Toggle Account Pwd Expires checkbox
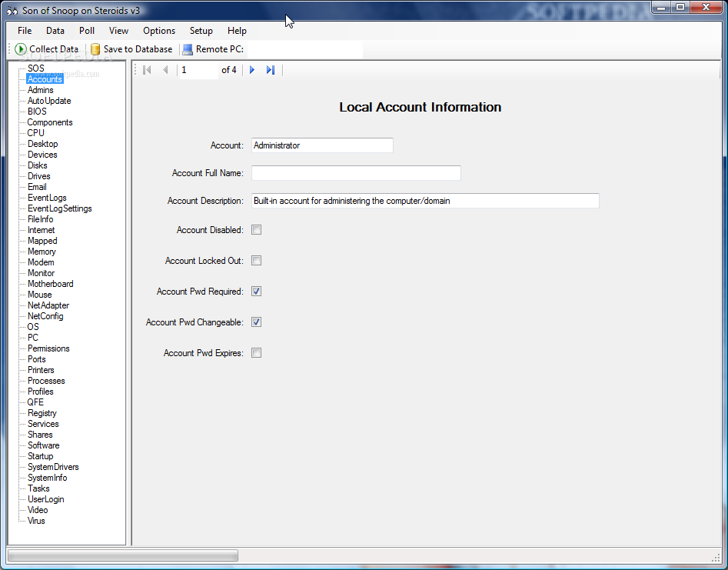This screenshot has height=570, width=728. (256, 353)
